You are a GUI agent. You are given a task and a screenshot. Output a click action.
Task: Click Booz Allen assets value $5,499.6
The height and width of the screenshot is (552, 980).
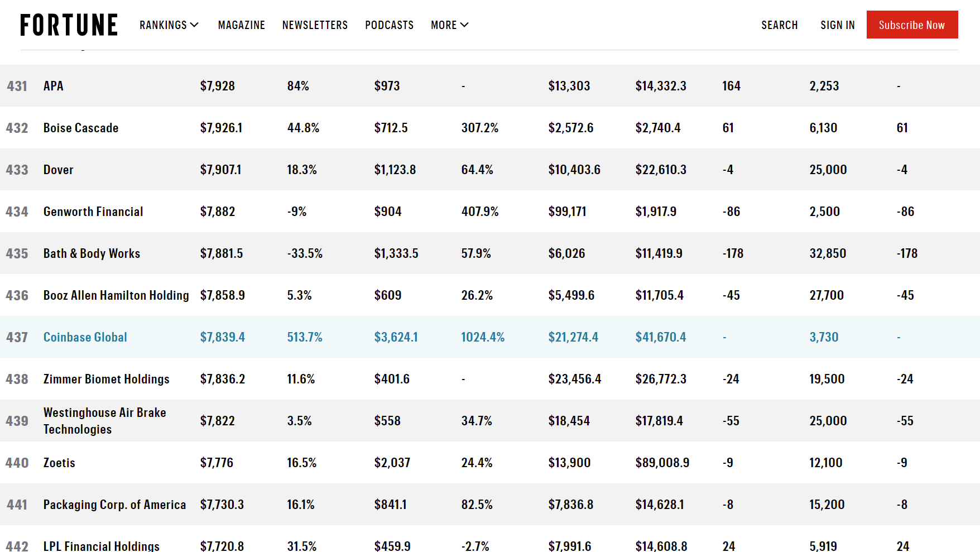pos(571,295)
